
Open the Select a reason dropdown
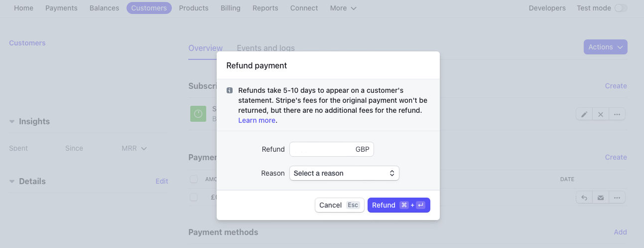click(x=344, y=173)
